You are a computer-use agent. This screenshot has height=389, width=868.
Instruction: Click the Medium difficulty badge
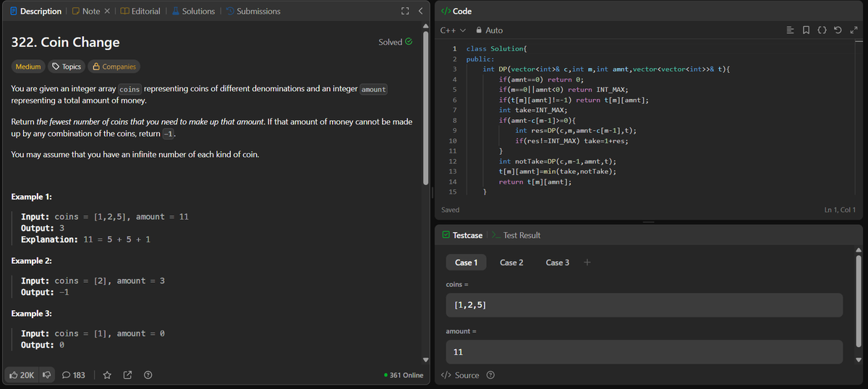[28, 67]
